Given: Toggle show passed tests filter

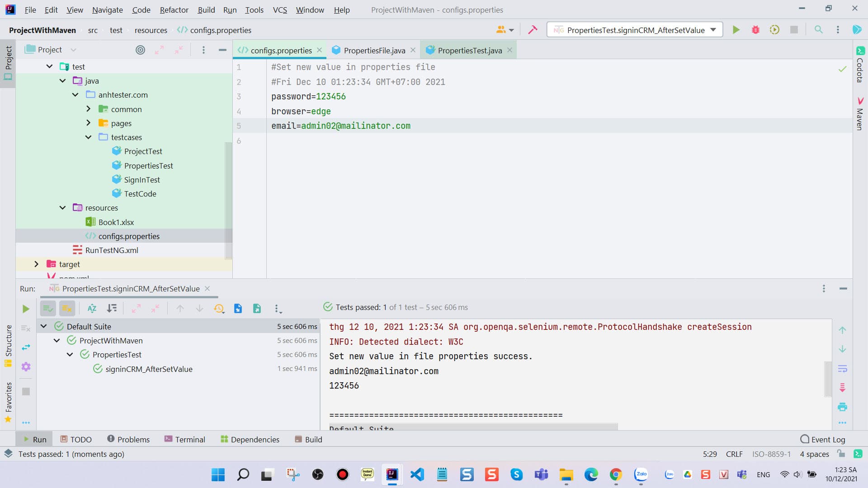Looking at the screenshot, I should pyautogui.click(x=48, y=309).
